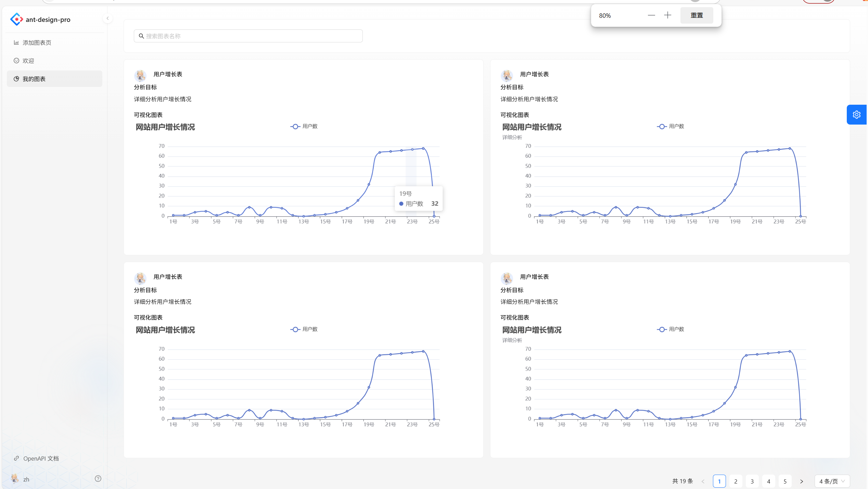The width and height of the screenshot is (868, 489).
Task: Open 添加图表页 menu item
Action: tap(37, 43)
